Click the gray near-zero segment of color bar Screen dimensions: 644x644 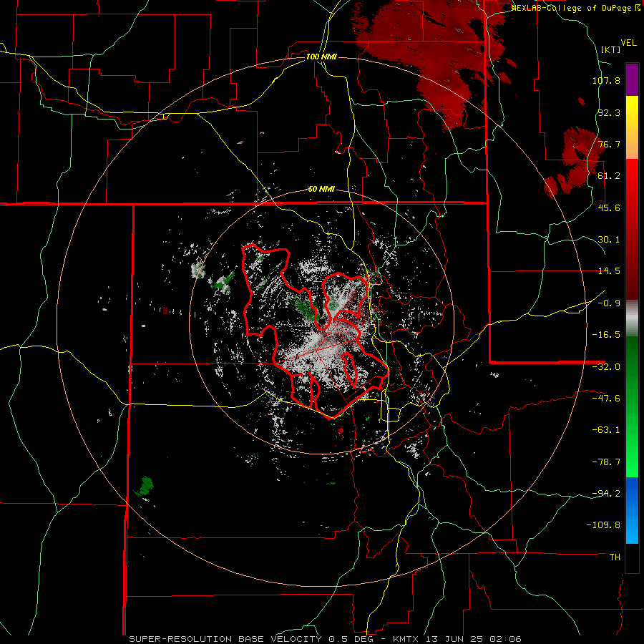[632, 318]
